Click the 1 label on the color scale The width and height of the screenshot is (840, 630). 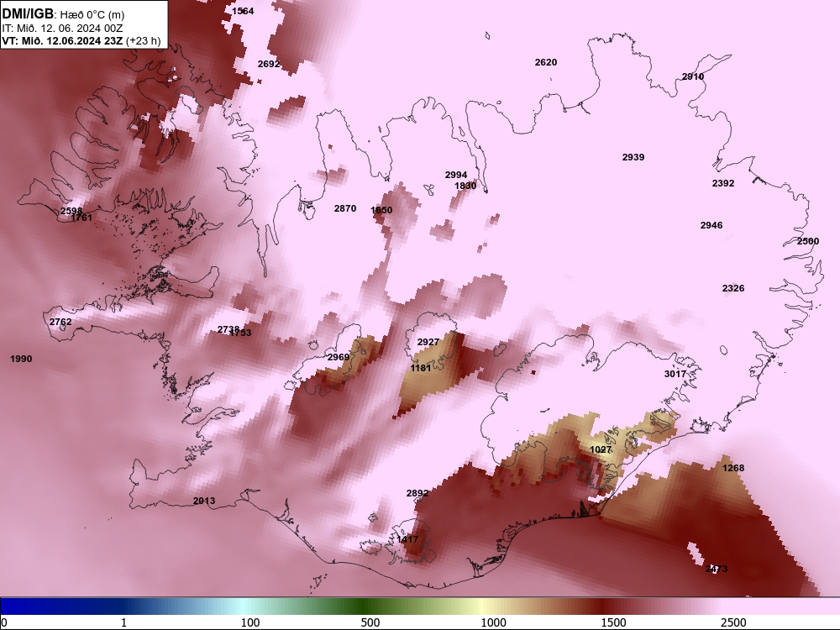[123, 622]
